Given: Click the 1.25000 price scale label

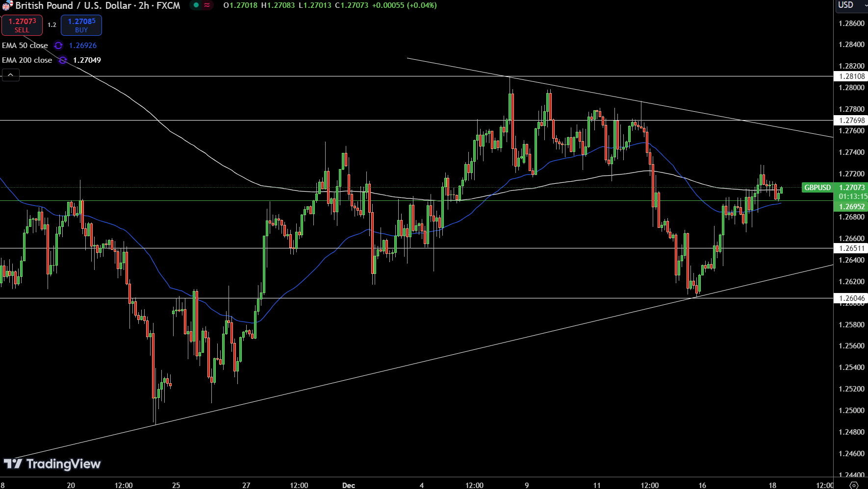Looking at the screenshot, I should click(x=851, y=411).
